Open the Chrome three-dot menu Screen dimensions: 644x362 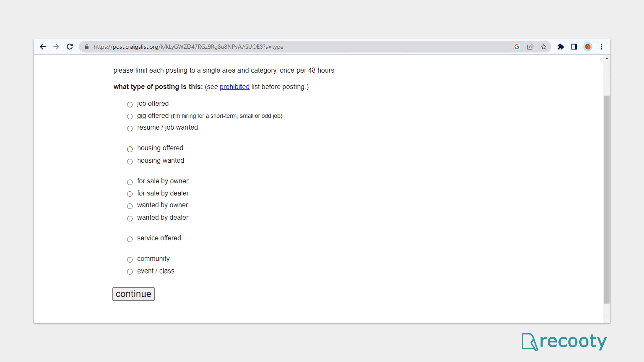(x=601, y=47)
